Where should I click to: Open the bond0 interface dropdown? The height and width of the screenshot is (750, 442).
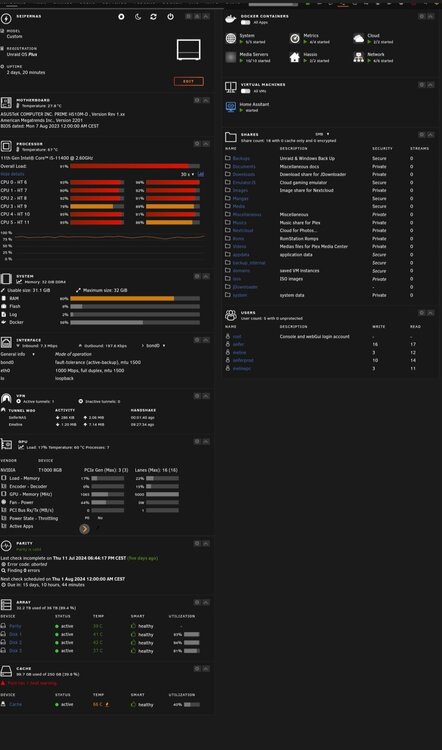point(154,346)
